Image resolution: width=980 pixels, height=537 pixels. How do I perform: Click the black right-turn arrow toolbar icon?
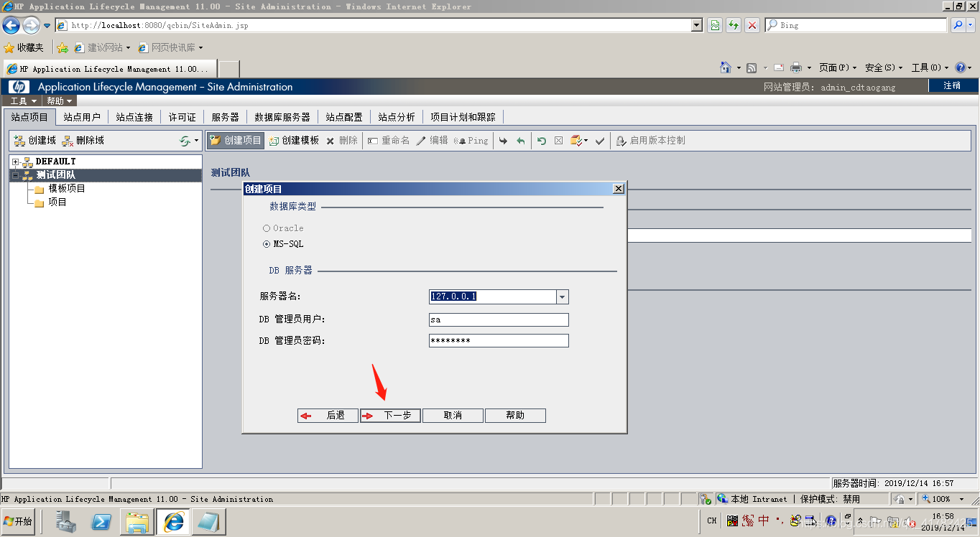[503, 141]
